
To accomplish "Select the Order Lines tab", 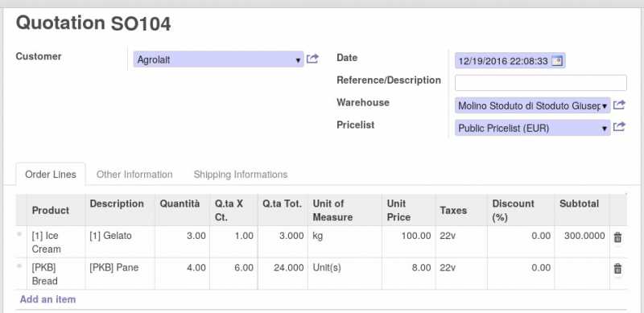I will pyautogui.click(x=51, y=175).
